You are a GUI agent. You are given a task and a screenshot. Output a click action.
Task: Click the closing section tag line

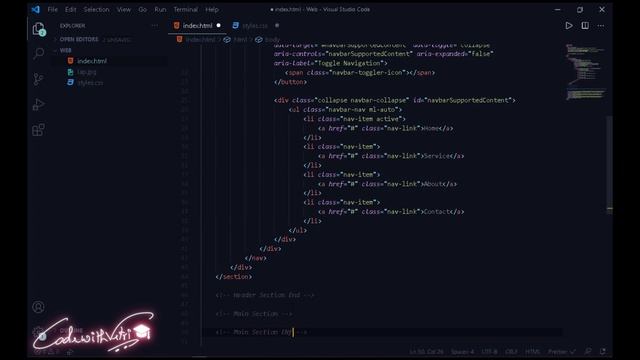coord(233,277)
